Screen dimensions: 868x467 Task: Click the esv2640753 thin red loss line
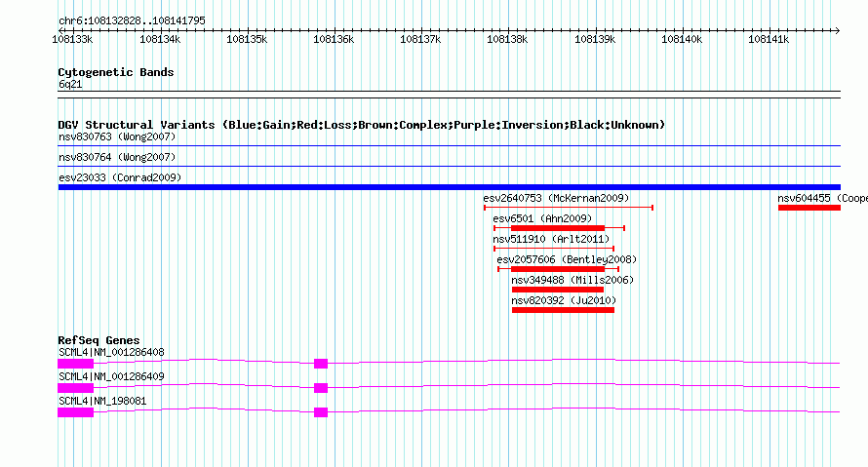[569, 208]
